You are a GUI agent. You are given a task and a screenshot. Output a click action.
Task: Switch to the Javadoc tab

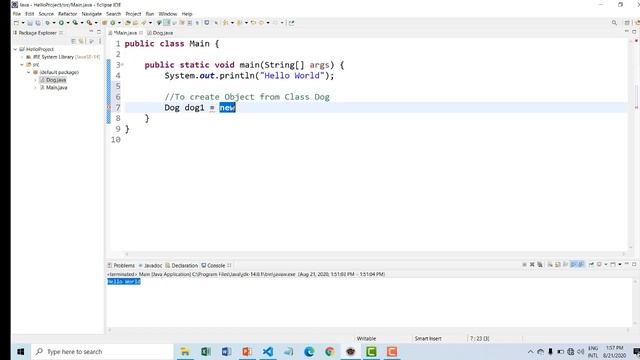150,265
